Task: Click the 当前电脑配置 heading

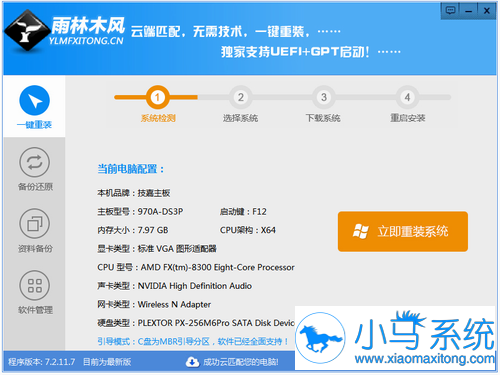Action: coord(131,169)
